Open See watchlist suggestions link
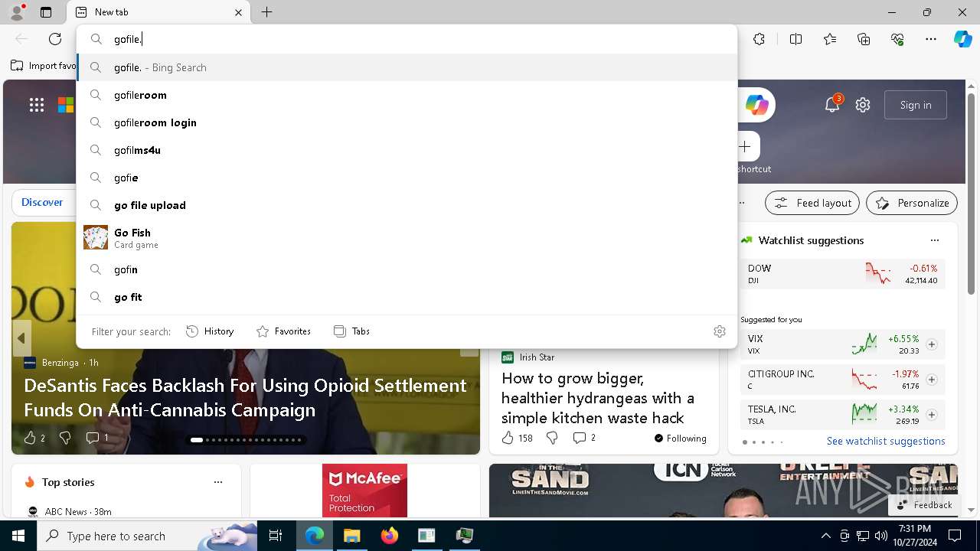Image resolution: width=980 pixels, height=551 pixels. pos(886,441)
